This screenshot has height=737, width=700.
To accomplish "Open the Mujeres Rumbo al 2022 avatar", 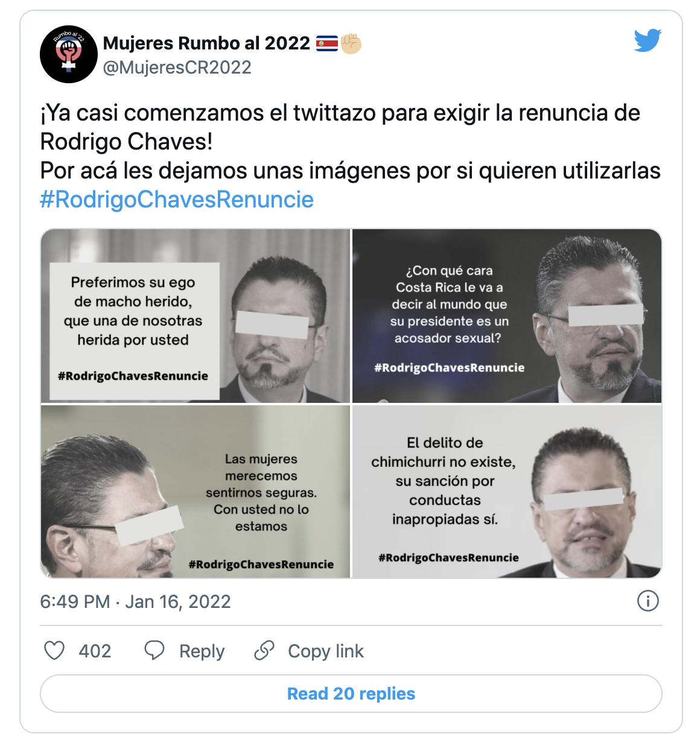I will [69, 54].
